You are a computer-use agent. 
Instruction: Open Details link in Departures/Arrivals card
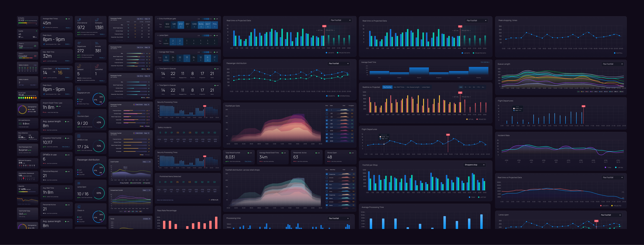click(x=102, y=58)
